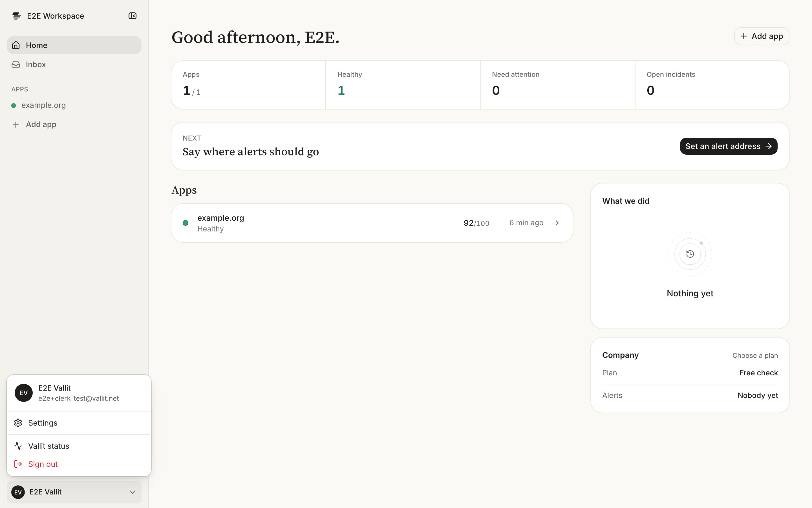Follow the Choose a plan link

755,356
